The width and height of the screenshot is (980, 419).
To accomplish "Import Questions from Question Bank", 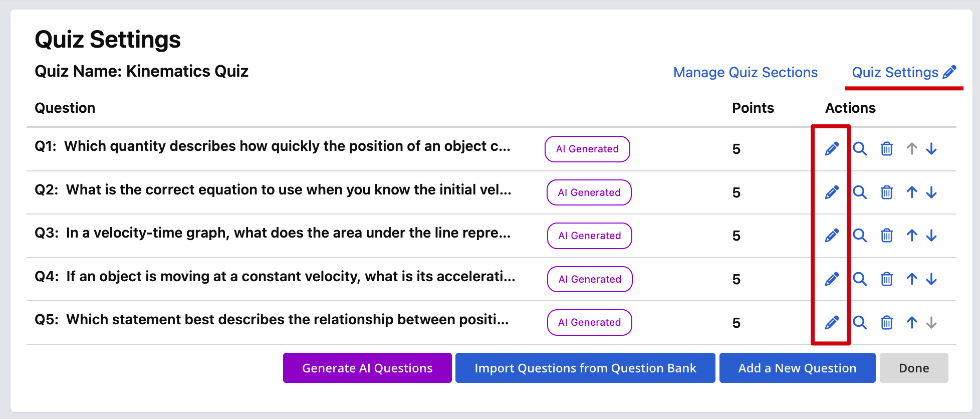I will [x=585, y=368].
